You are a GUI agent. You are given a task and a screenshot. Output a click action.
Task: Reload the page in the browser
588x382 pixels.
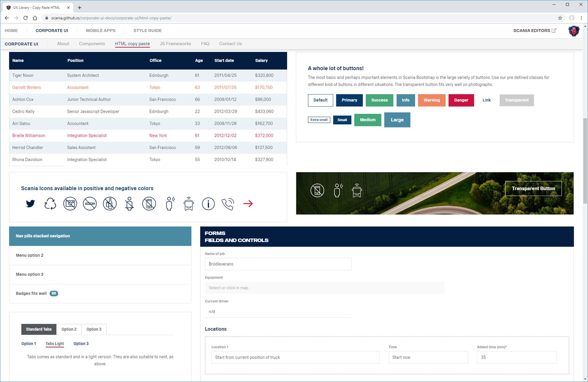(26, 18)
